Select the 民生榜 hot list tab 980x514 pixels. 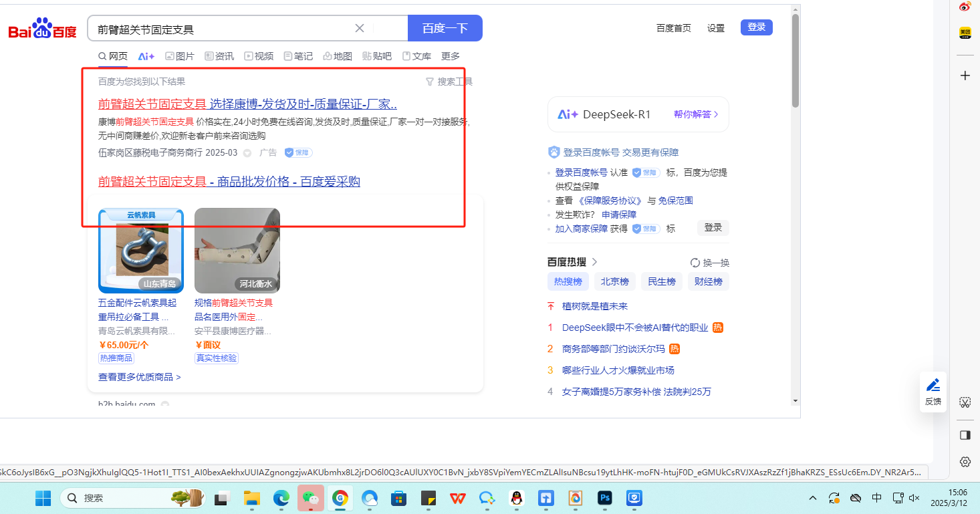662,281
